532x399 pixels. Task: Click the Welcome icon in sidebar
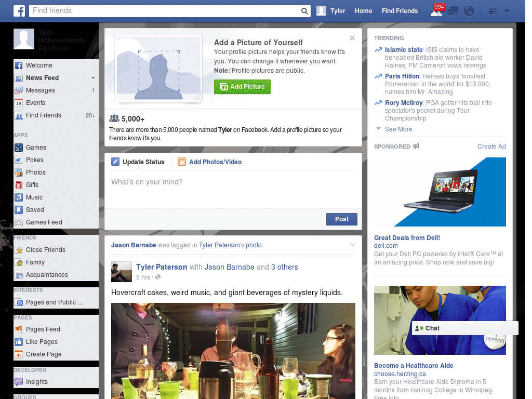pos(19,65)
